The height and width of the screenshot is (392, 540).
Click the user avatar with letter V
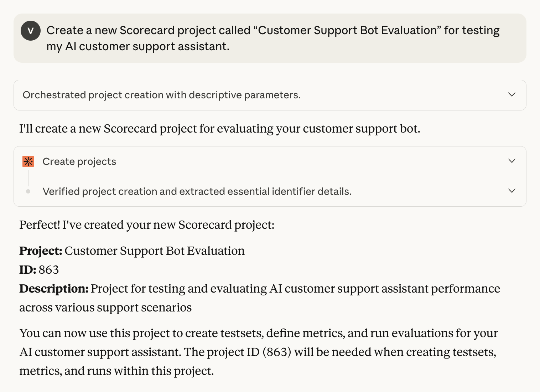tap(31, 31)
